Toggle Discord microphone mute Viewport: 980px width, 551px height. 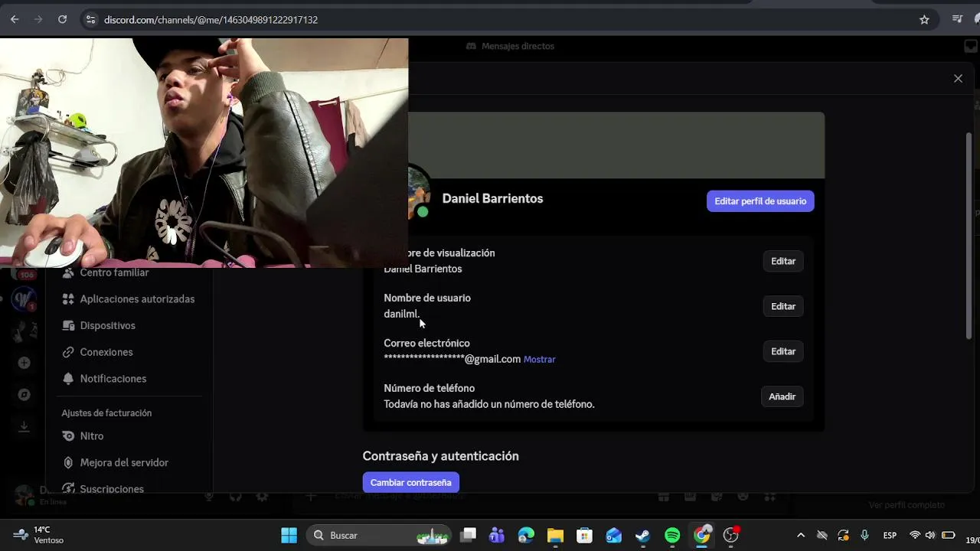click(x=208, y=496)
